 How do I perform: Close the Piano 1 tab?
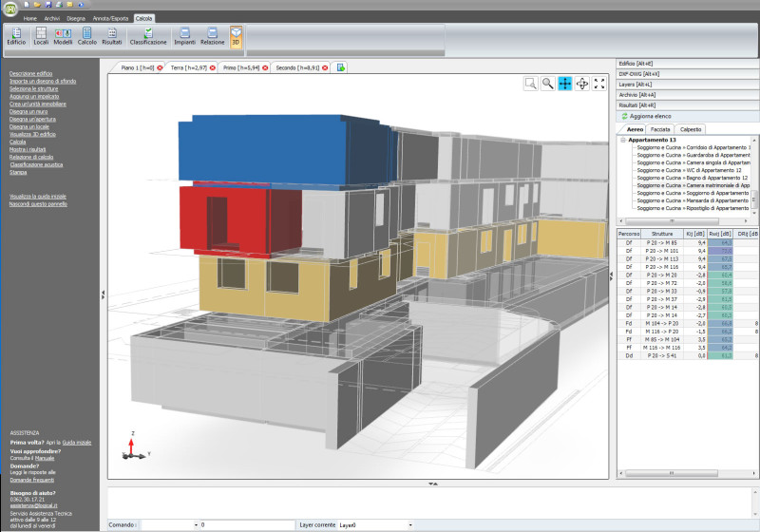[x=160, y=68]
